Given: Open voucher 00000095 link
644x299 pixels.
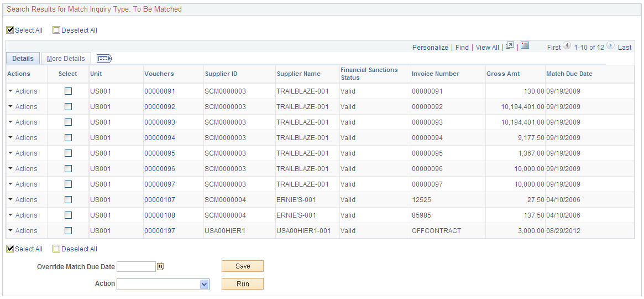Looking at the screenshot, I should 160,153.
